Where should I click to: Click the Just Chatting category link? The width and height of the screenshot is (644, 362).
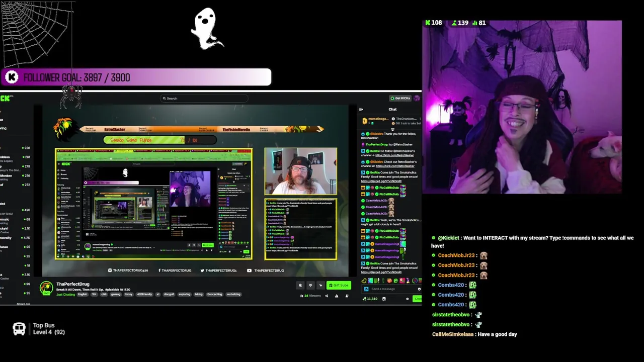tap(66, 295)
